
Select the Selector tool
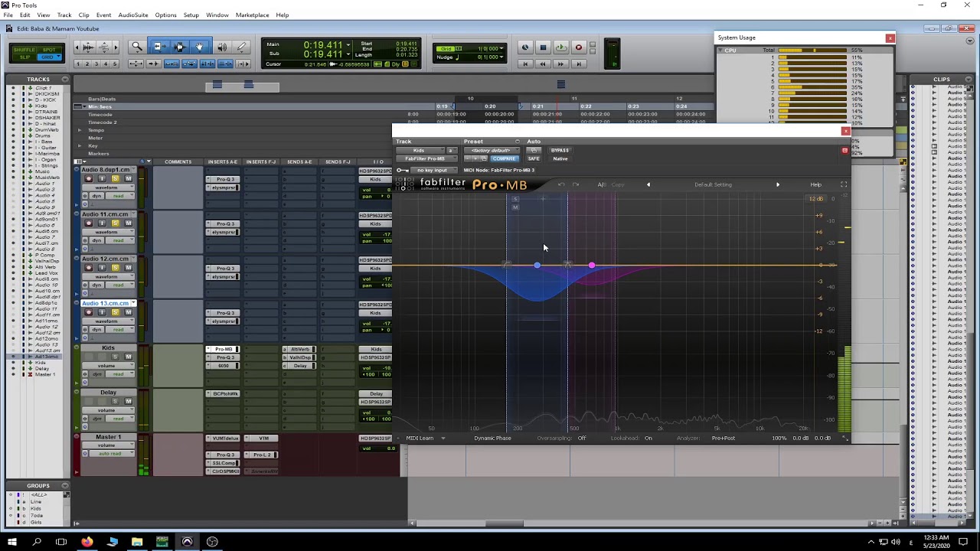[180, 47]
